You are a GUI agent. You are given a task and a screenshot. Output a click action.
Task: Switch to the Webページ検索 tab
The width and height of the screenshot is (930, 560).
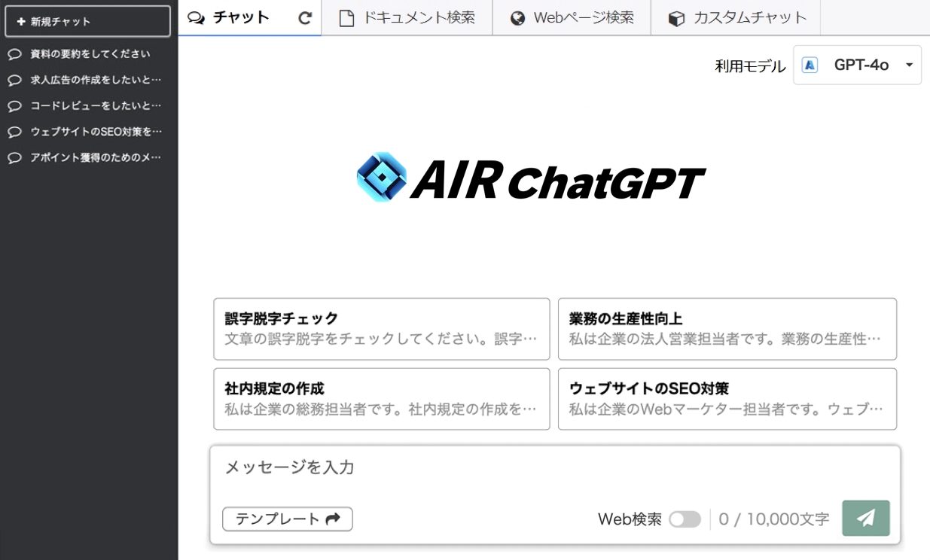pyautogui.click(x=572, y=18)
